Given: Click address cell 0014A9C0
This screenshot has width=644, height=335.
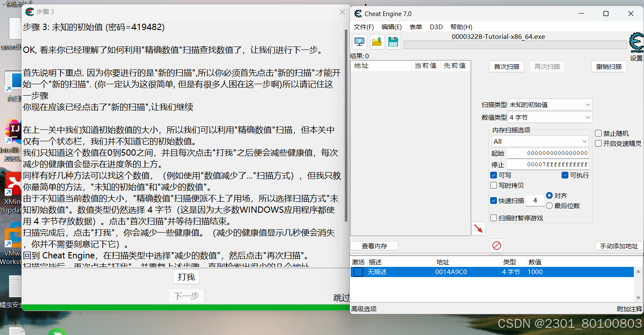Looking at the screenshot, I should 451,272.
